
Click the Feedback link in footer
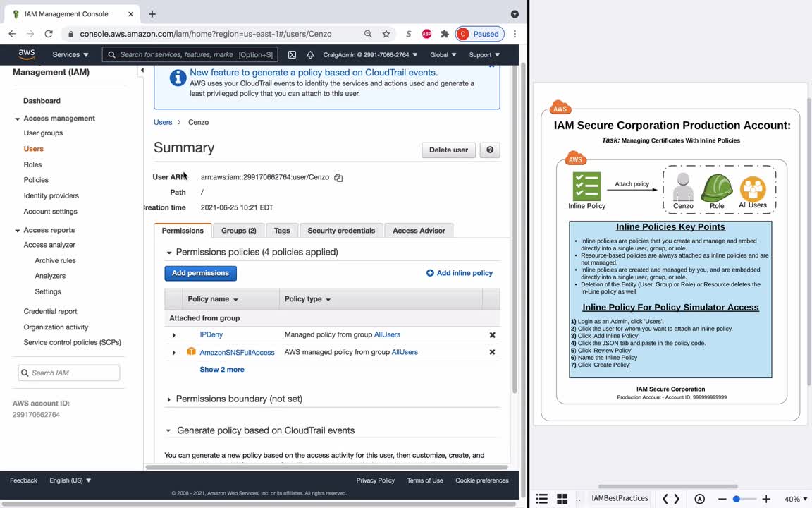[23, 480]
